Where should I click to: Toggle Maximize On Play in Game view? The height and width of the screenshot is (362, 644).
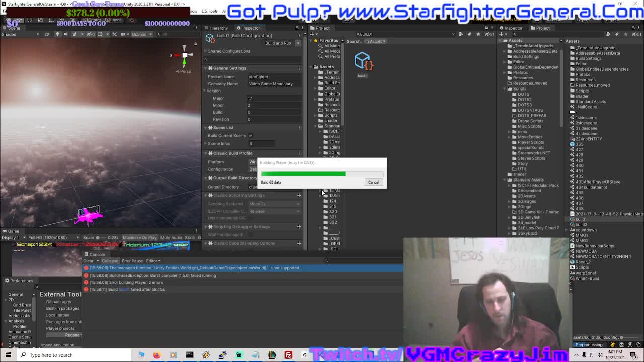point(139,238)
